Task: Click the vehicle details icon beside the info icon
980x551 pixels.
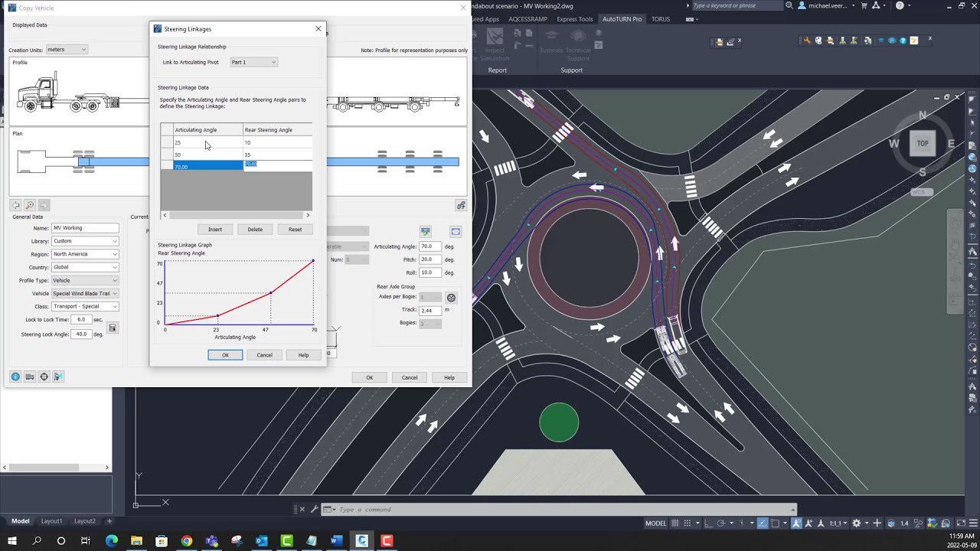Action: coord(29,377)
